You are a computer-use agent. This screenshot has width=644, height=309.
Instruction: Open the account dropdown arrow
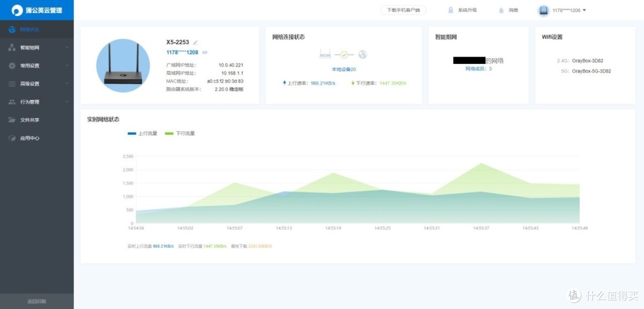pos(584,10)
